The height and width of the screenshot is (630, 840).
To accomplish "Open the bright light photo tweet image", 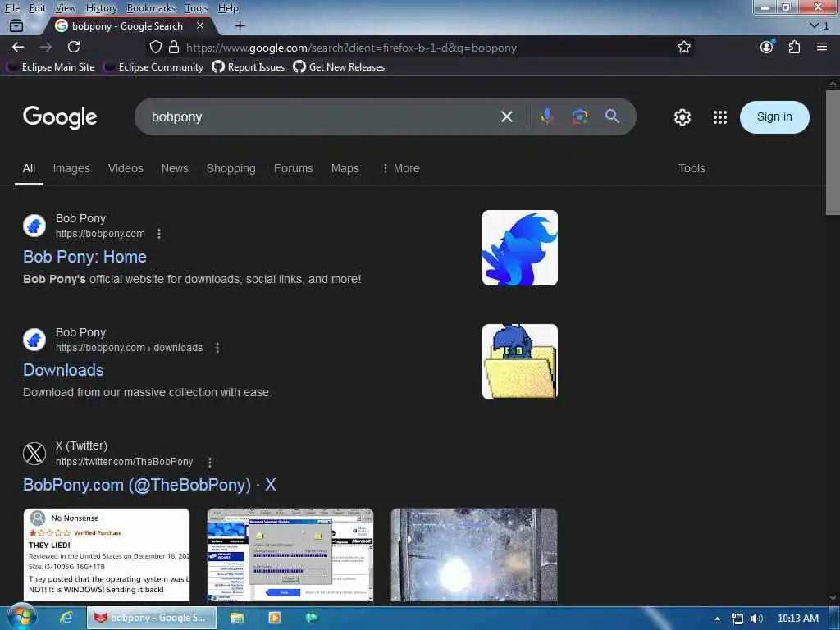I will (x=474, y=555).
